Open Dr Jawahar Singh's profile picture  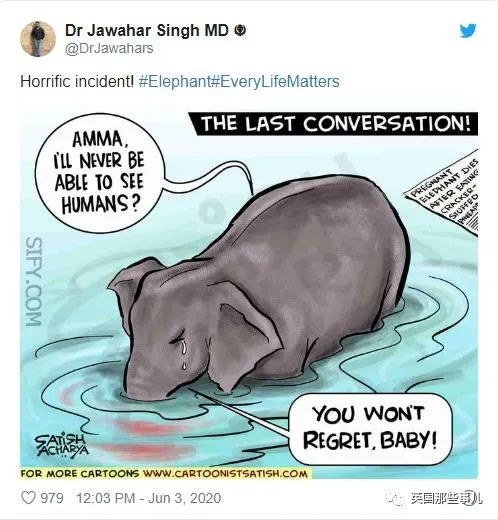pyautogui.click(x=38, y=39)
